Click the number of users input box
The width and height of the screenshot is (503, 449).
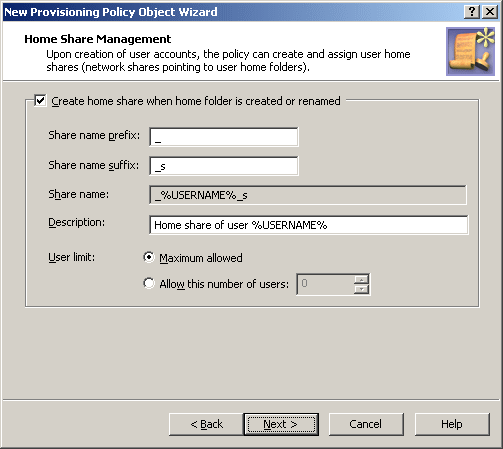pos(325,284)
